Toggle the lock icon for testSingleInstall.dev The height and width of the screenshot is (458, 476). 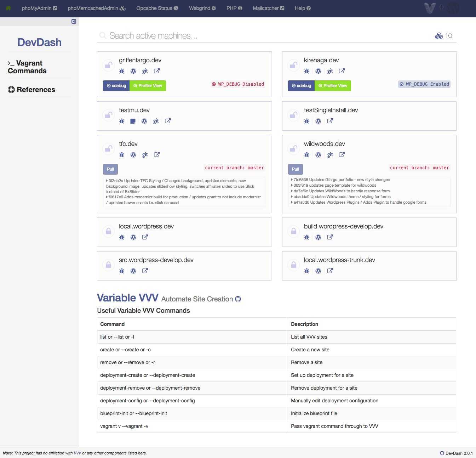click(x=293, y=115)
